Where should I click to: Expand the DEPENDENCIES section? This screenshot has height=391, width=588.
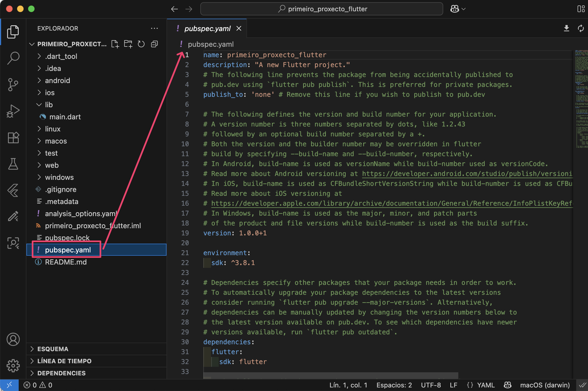click(61, 373)
